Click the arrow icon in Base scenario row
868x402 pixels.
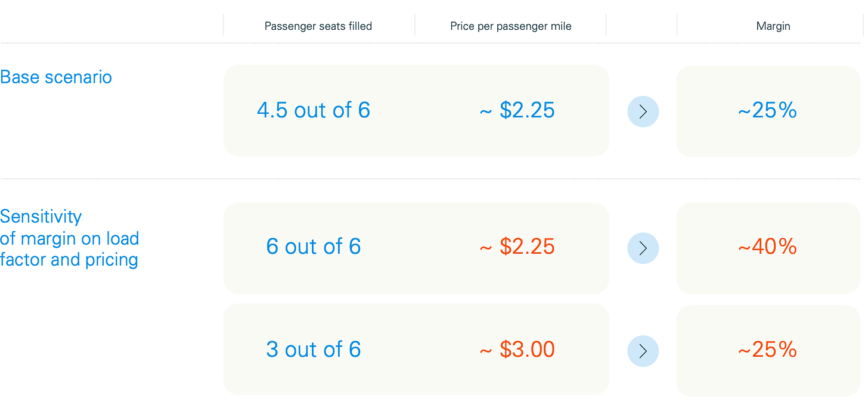click(643, 111)
